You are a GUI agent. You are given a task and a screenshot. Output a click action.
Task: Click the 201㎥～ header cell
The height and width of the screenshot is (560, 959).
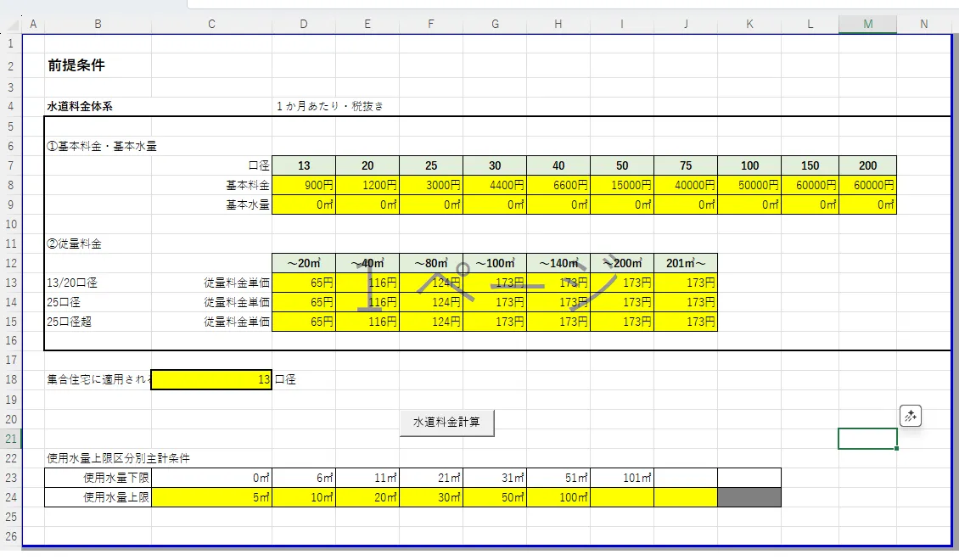coord(686,264)
